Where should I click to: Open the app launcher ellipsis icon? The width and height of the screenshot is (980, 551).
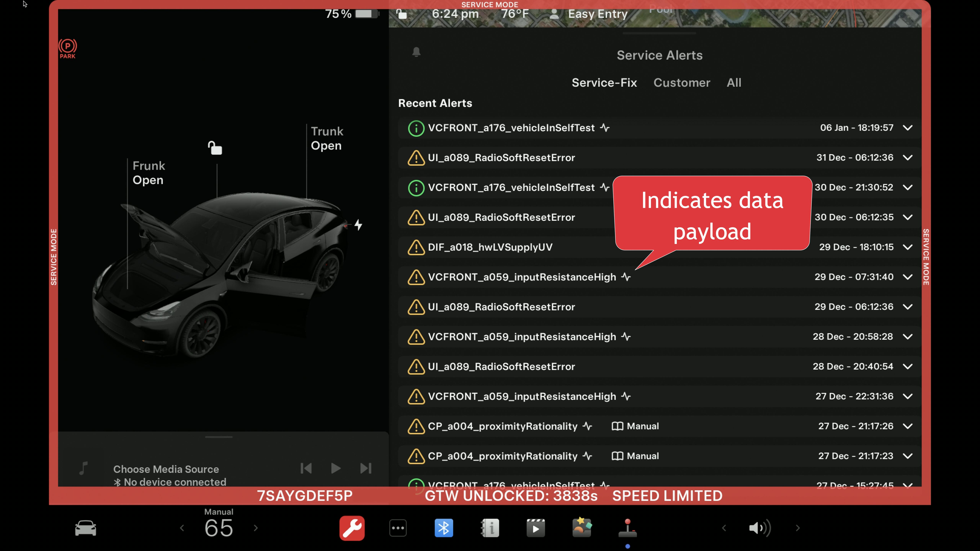pos(398,528)
